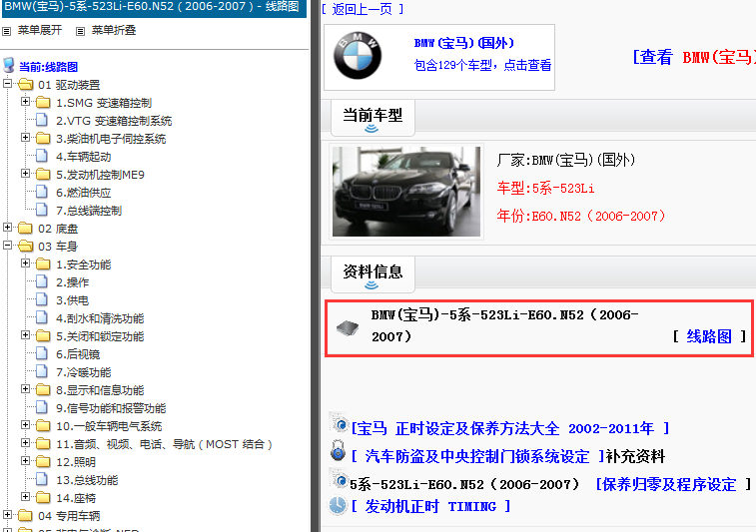Open 发动机正时 TIMING link

(431, 506)
